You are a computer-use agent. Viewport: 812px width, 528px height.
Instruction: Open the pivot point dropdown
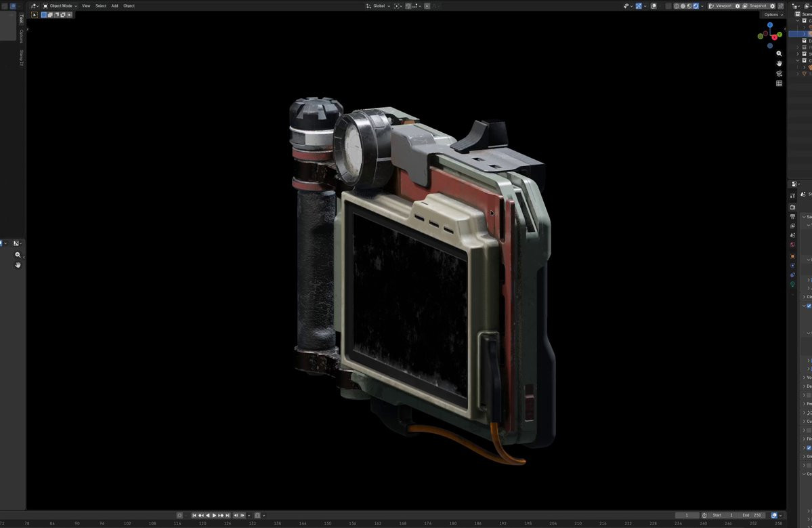pos(398,5)
